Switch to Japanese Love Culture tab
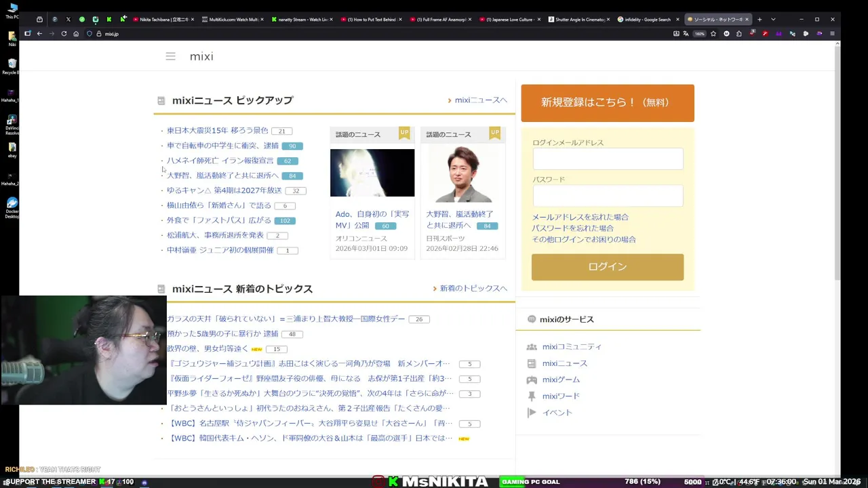This screenshot has width=868, height=488. (x=509, y=19)
